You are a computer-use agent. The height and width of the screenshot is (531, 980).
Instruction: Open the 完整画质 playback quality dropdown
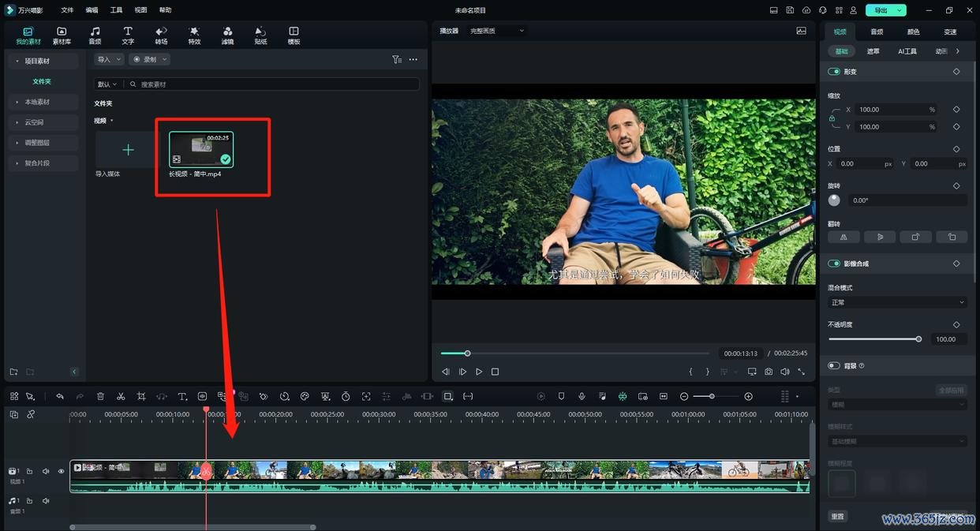pos(497,31)
